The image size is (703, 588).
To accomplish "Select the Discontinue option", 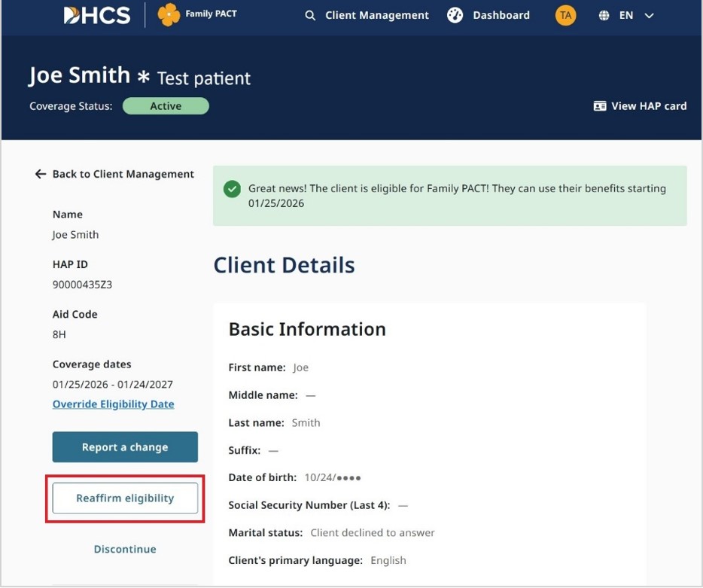I will [125, 550].
